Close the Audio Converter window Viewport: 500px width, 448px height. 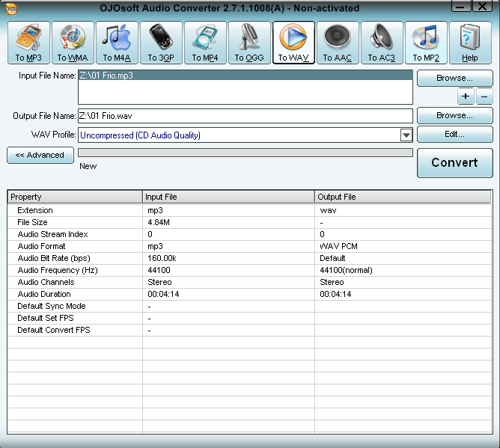point(483,6)
